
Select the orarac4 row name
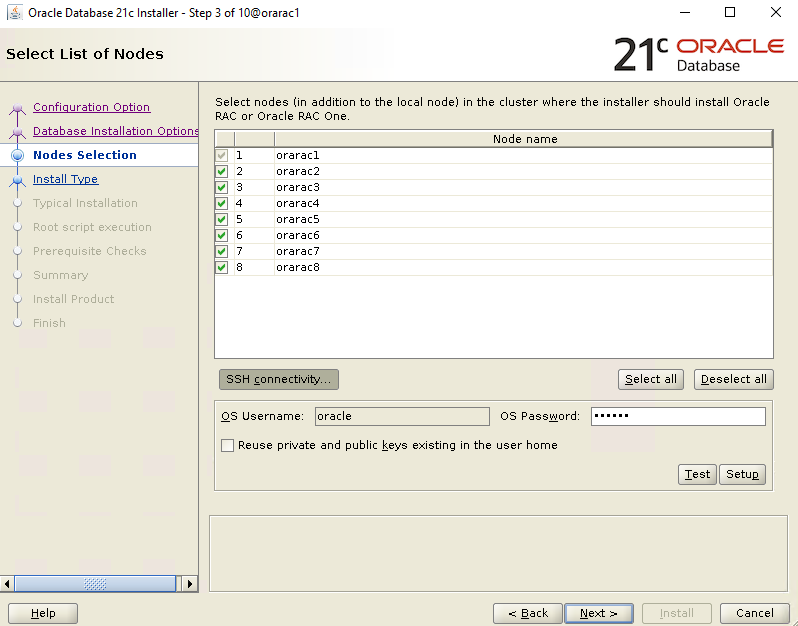tap(298, 204)
